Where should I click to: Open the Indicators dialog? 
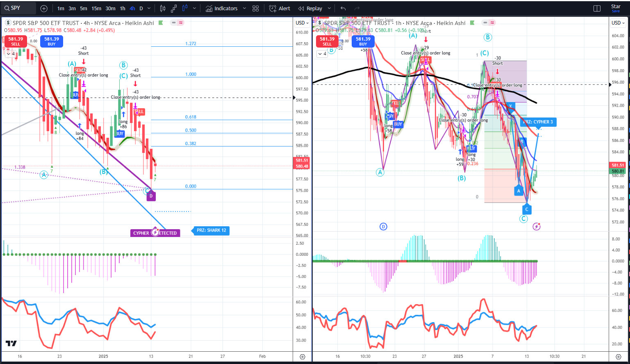click(222, 9)
